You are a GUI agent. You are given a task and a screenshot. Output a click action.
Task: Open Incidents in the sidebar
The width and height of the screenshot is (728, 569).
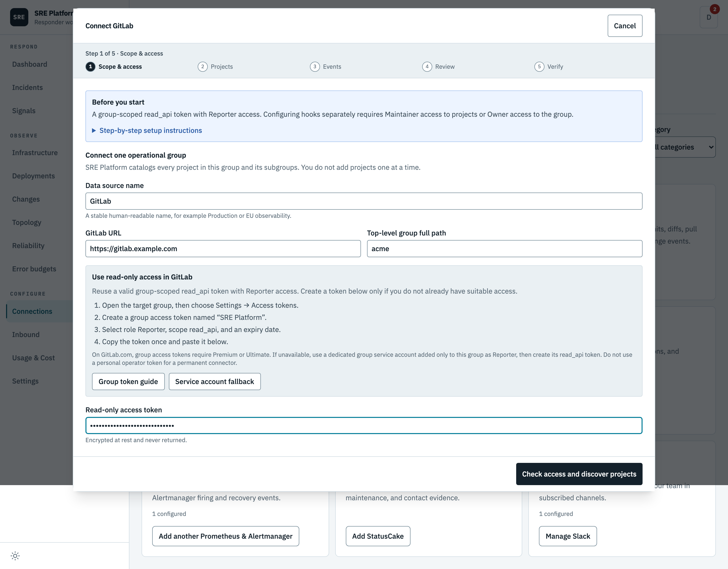[x=27, y=88]
